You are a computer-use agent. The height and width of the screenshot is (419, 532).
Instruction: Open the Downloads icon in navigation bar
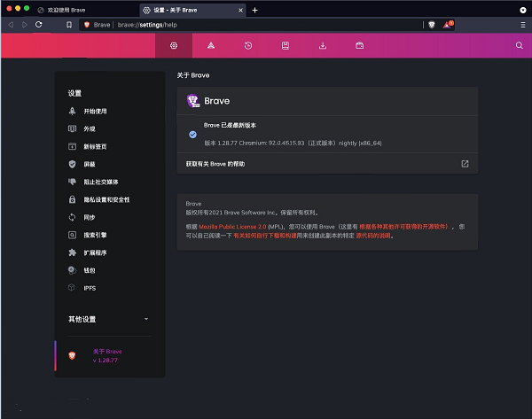[323, 45]
